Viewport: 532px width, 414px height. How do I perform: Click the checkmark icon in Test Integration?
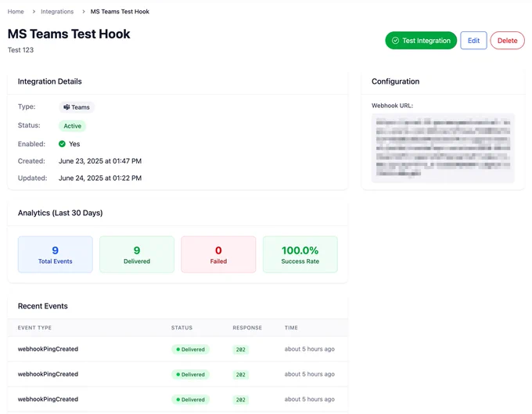395,41
